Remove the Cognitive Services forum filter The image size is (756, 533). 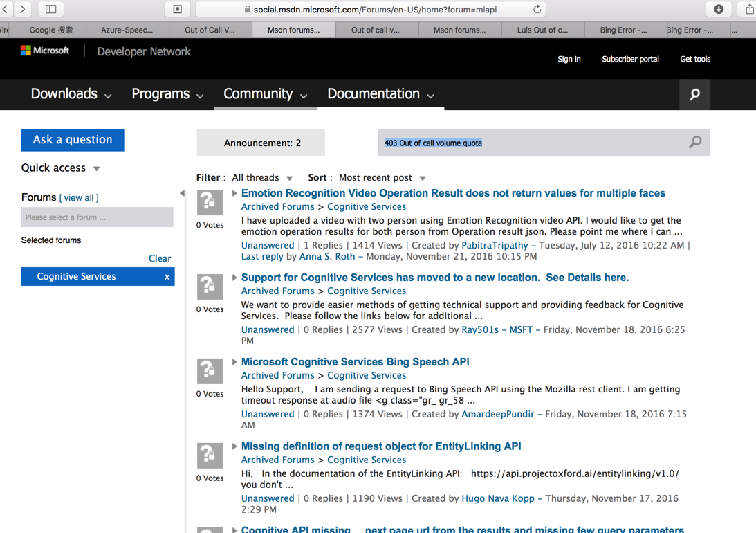(x=167, y=277)
